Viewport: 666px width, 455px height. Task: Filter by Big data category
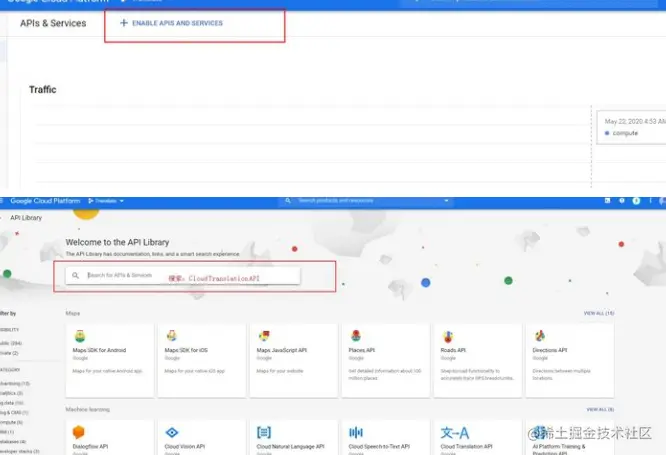tap(12, 403)
